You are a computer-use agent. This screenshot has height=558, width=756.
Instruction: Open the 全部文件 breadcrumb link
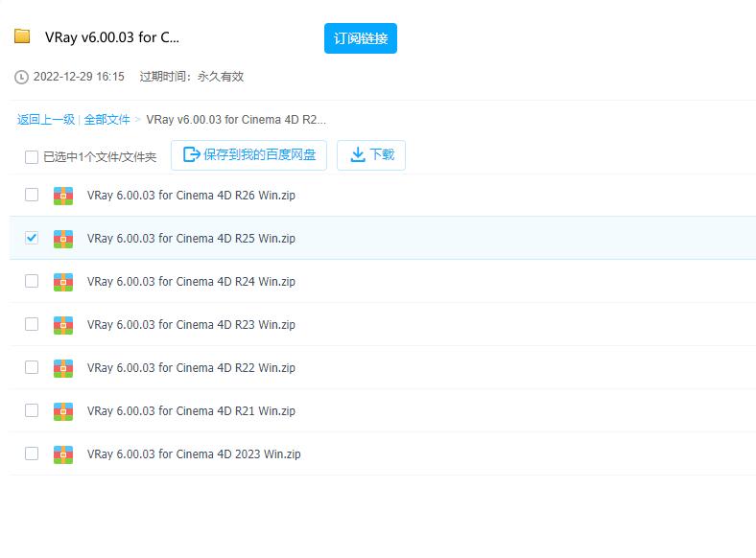pos(106,120)
